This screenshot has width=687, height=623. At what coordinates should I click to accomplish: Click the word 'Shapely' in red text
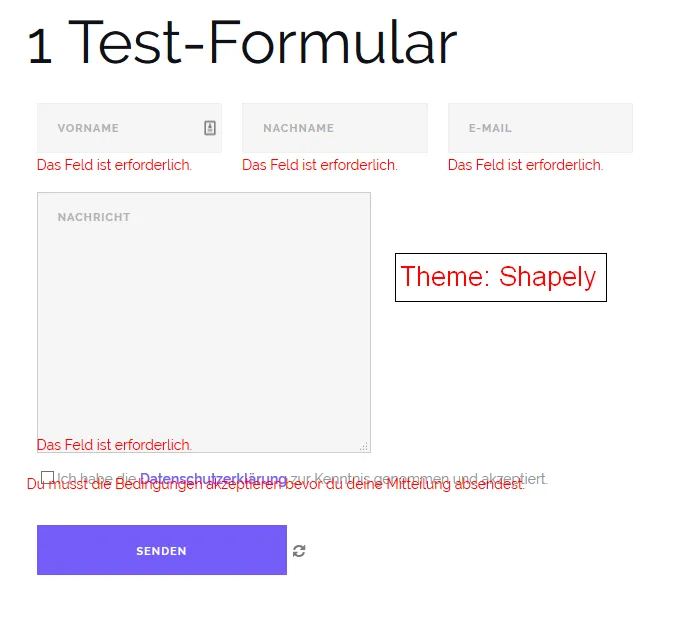(x=548, y=276)
